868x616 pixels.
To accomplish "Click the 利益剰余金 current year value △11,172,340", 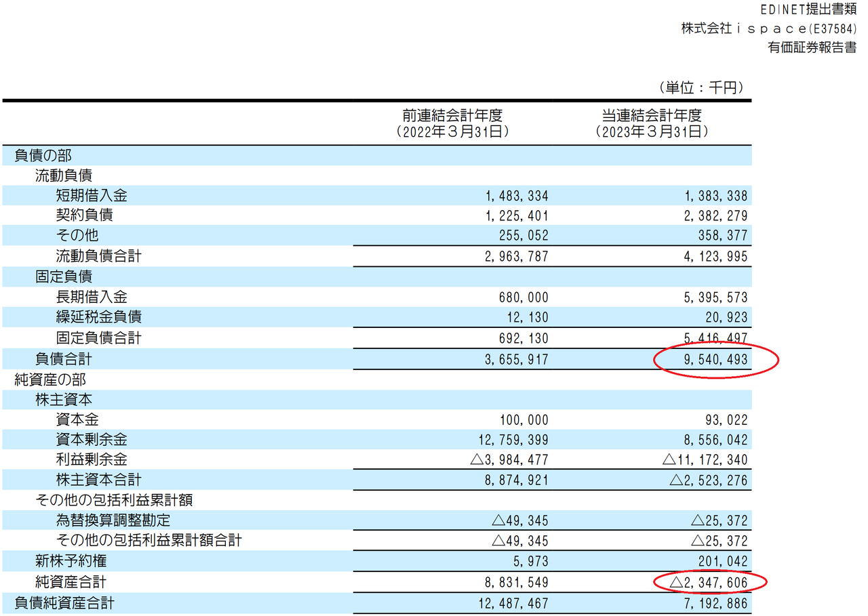I will (x=705, y=461).
